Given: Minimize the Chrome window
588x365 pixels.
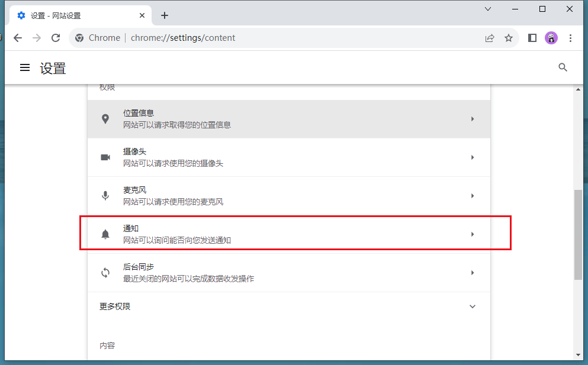Looking at the screenshot, I should [x=515, y=9].
